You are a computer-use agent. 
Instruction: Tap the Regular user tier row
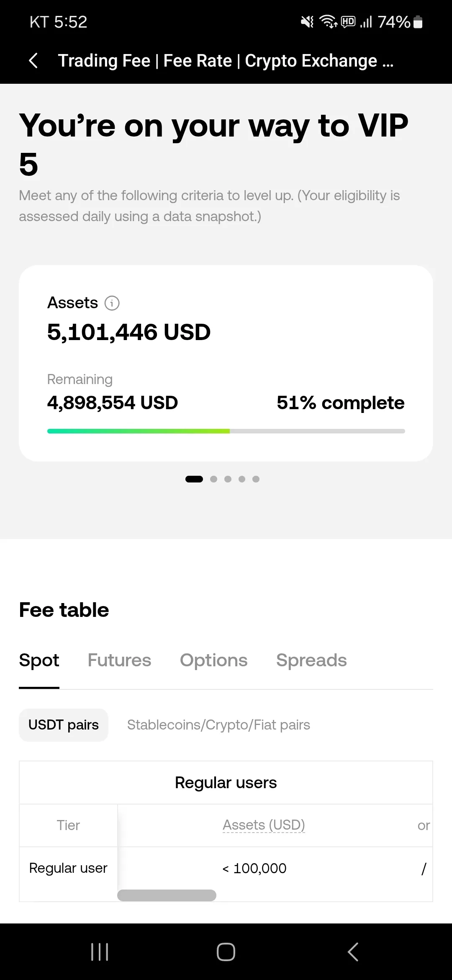tap(68, 868)
